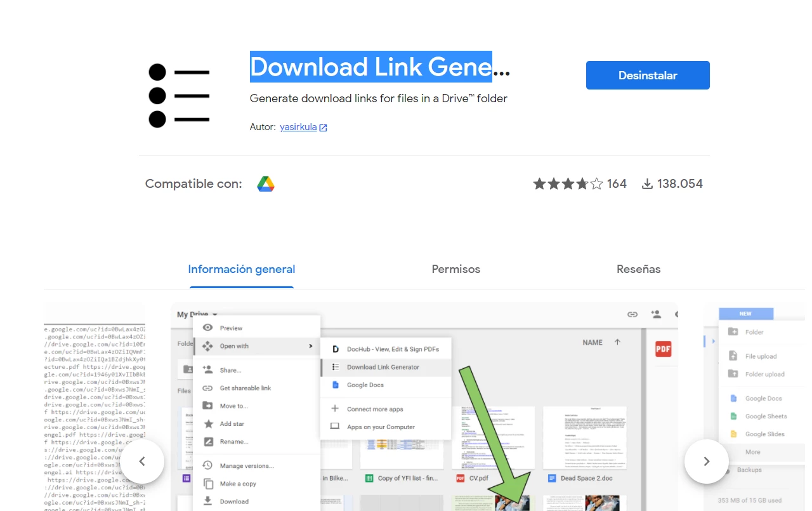812x511 pixels.
Task: Switch to the Permisos tab
Action: [x=456, y=269]
